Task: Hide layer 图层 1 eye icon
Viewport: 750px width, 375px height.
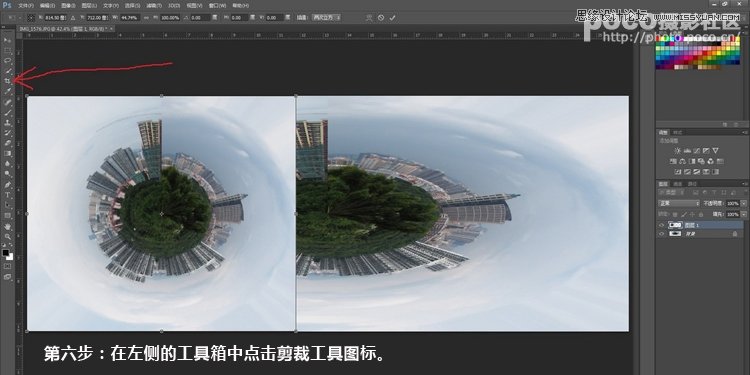Action: [x=662, y=225]
